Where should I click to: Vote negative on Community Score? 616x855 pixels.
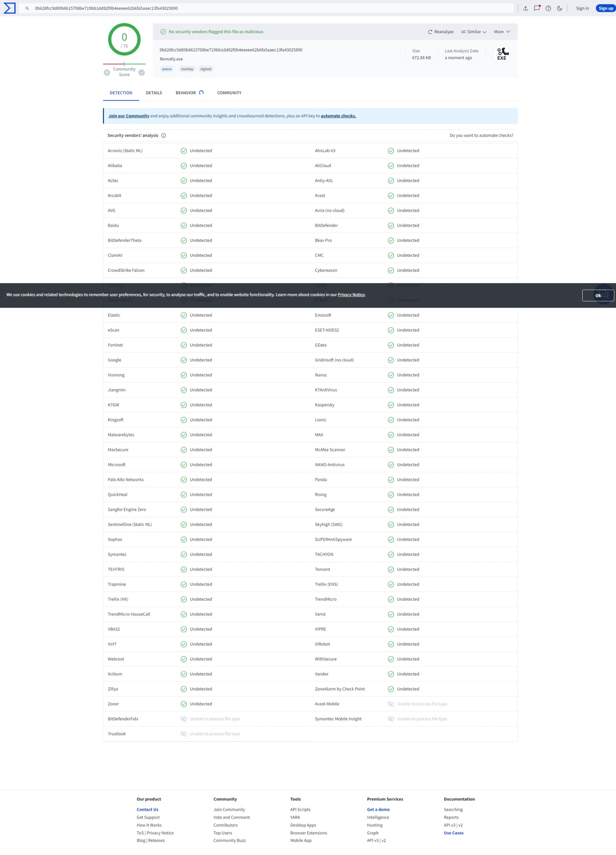107,72
